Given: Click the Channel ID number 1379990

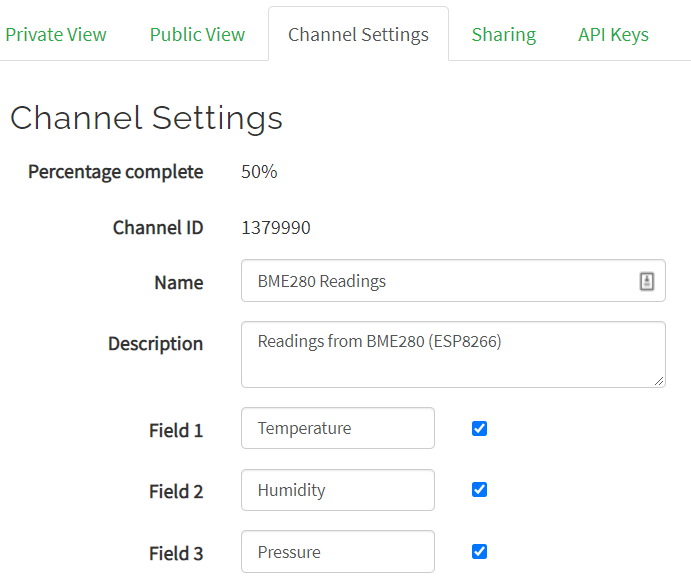Looking at the screenshot, I should [x=276, y=228].
